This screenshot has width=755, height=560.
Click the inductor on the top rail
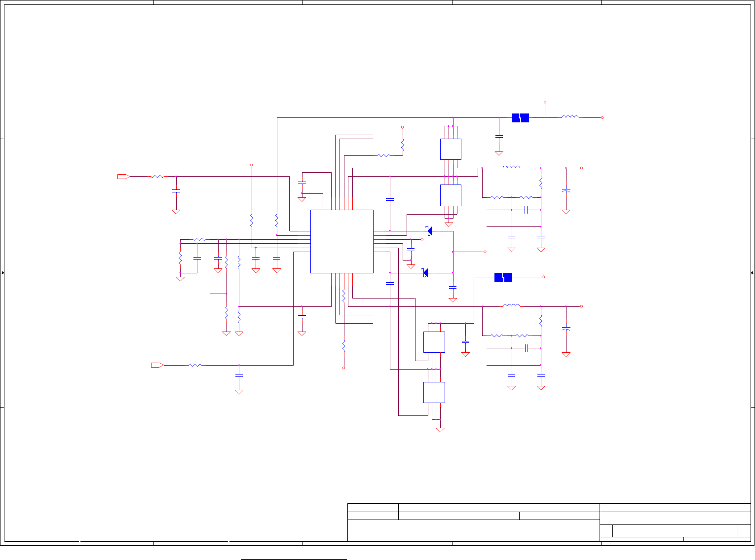pyautogui.click(x=570, y=117)
